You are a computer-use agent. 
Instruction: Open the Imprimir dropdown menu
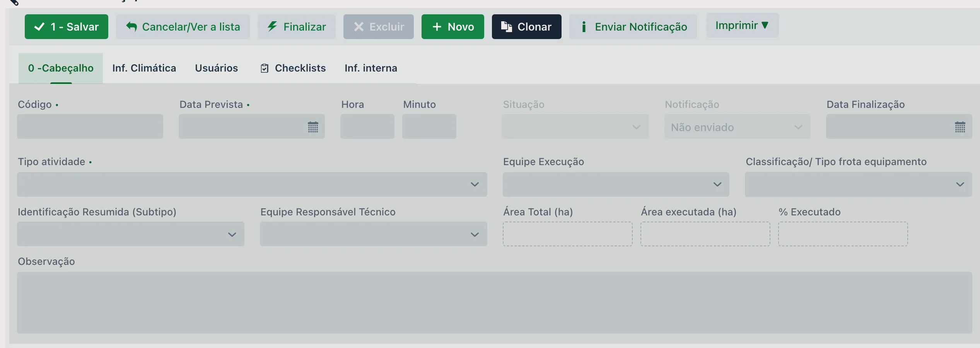742,26
